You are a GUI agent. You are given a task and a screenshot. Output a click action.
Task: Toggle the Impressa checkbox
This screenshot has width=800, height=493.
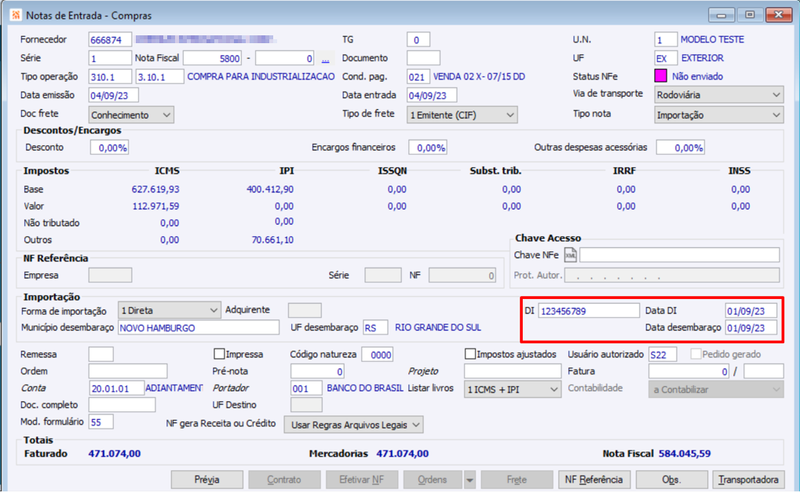219,354
